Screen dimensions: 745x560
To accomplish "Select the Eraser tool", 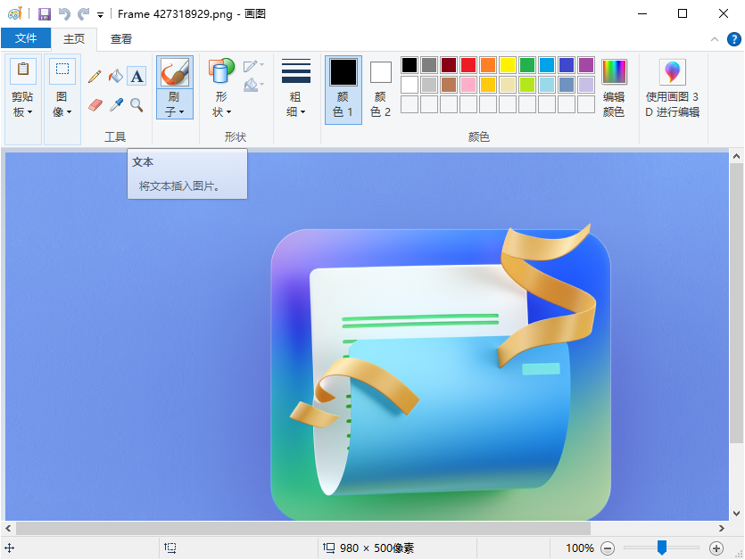I will tap(95, 105).
